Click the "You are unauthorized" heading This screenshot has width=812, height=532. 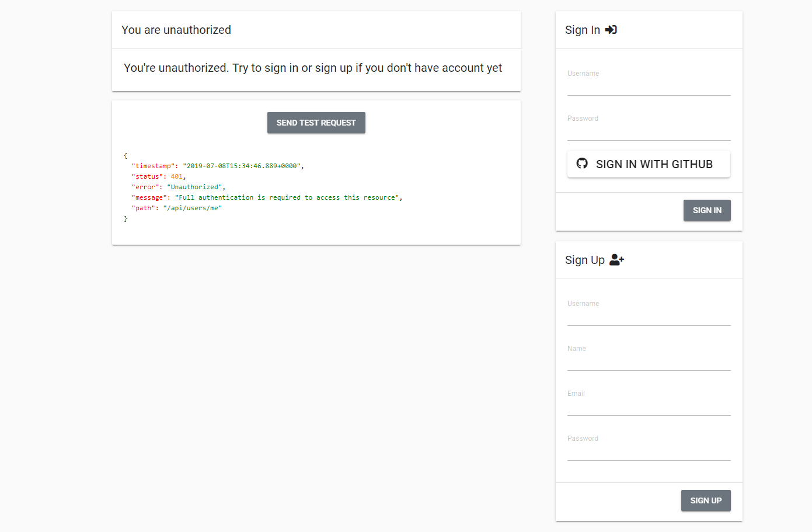[176, 30]
